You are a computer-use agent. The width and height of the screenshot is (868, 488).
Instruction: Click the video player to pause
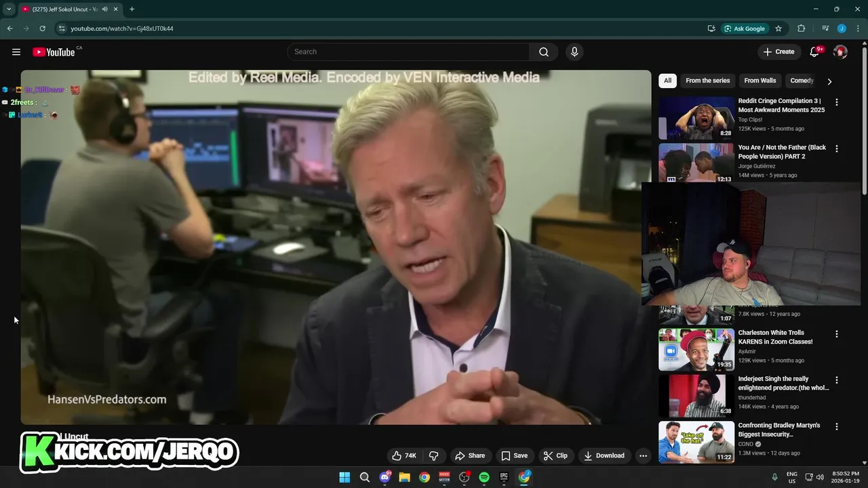click(336, 247)
